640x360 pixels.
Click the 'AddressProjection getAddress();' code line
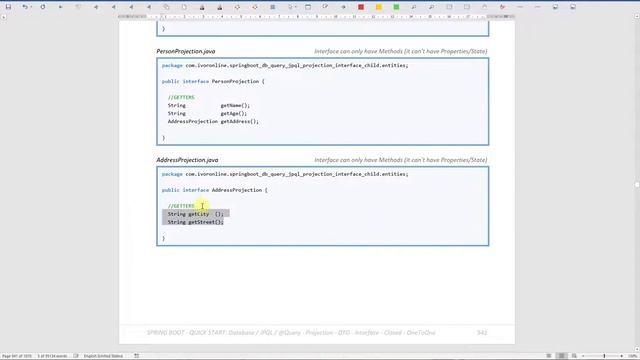pyautogui.click(x=213, y=121)
